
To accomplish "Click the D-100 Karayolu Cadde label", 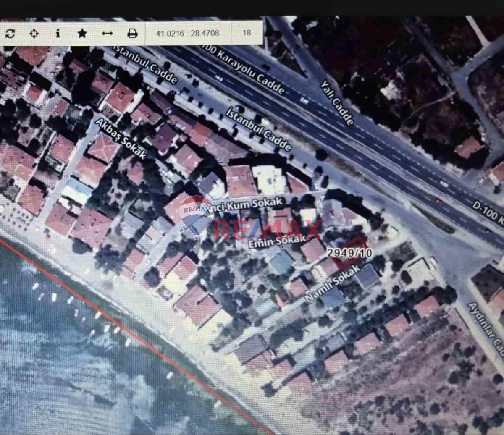I will pos(244,70).
